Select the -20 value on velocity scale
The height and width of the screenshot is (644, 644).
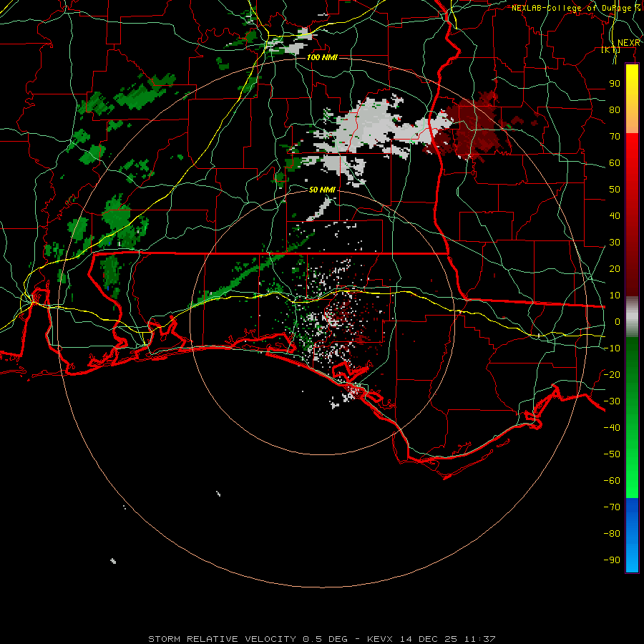(612, 375)
